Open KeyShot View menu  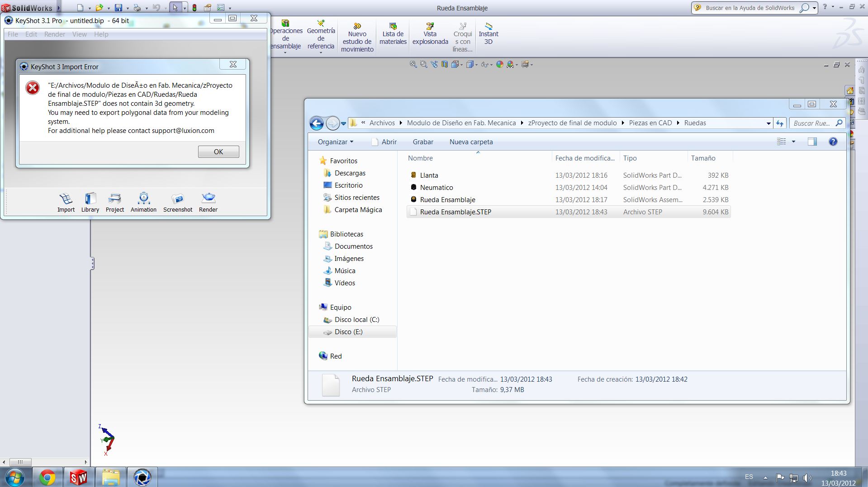(x=79, y=34)
